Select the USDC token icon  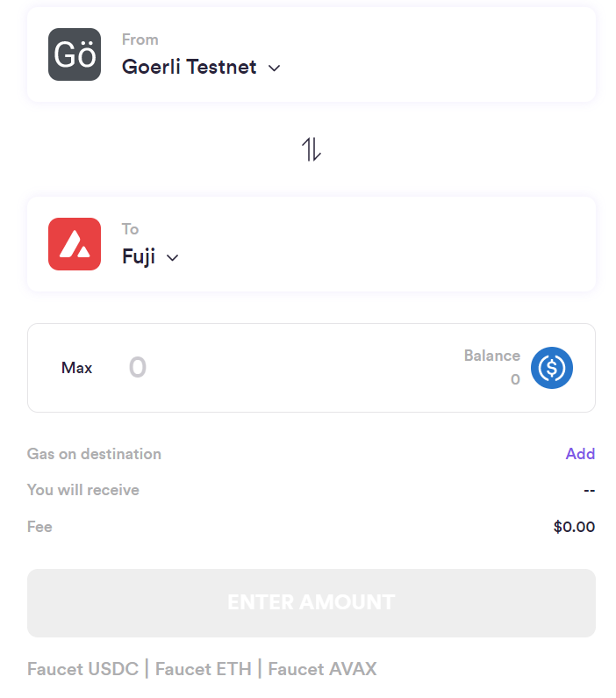[x=552, y=368]
